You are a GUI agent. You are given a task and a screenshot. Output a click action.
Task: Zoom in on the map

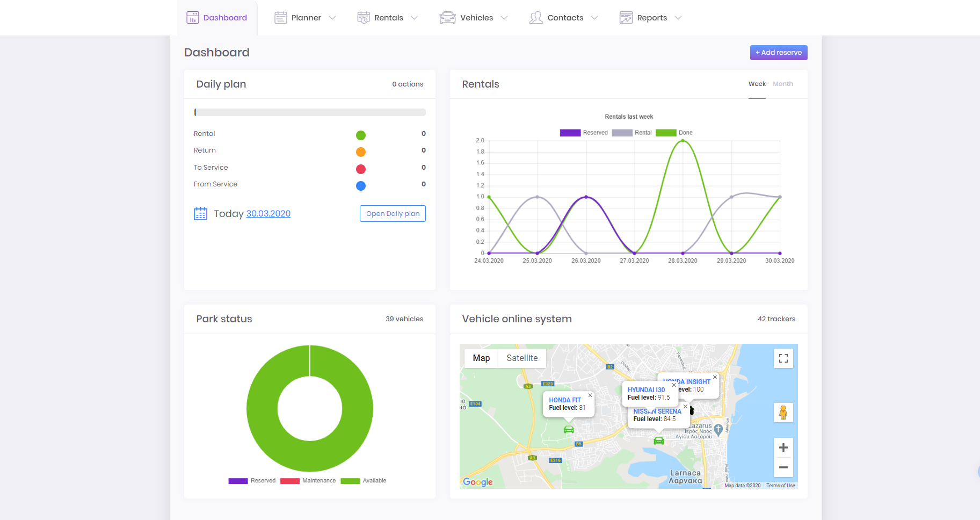pyautogui.click(x=783, y=447)
